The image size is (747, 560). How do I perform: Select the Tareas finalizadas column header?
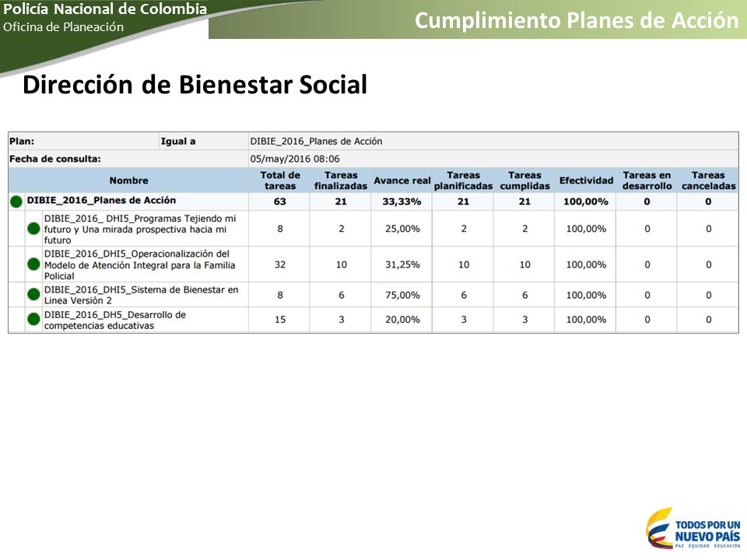pyautogui.click(x=341, y=180)
